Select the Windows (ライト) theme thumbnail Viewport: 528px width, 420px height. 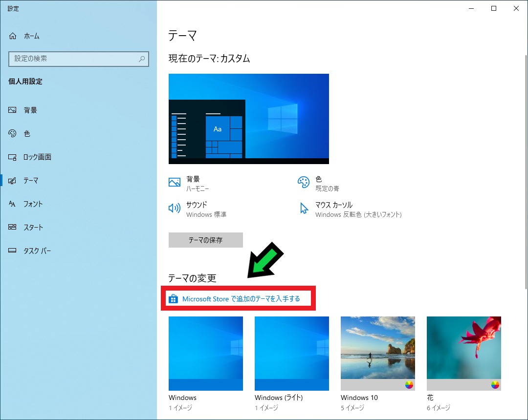coord(291,353)
